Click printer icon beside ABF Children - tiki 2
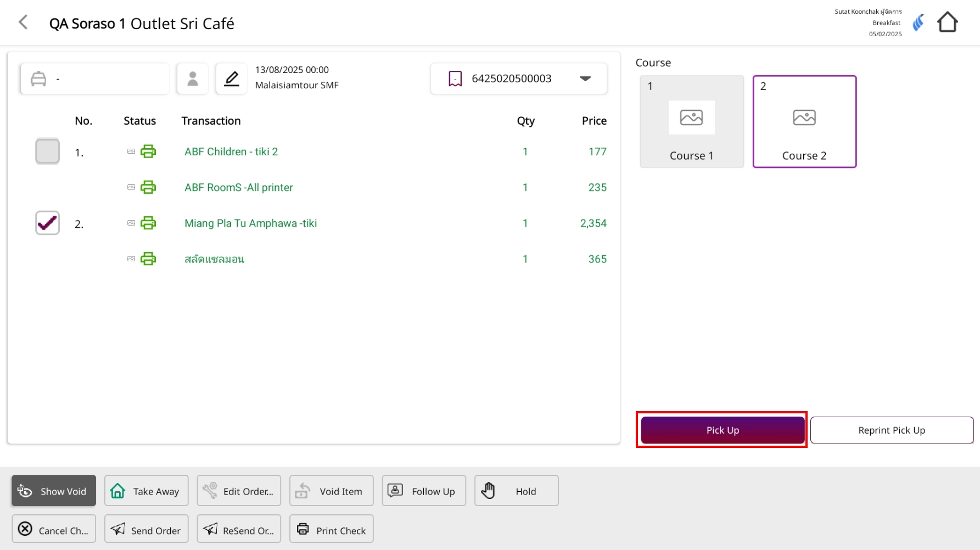This screenshot has height=550, width=980. pos(148,151)
